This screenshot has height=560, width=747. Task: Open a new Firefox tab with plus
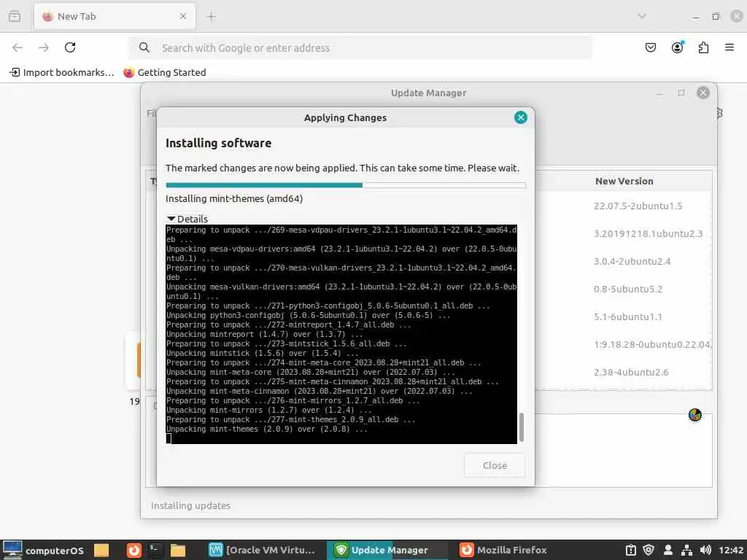(x=211, y=17)
